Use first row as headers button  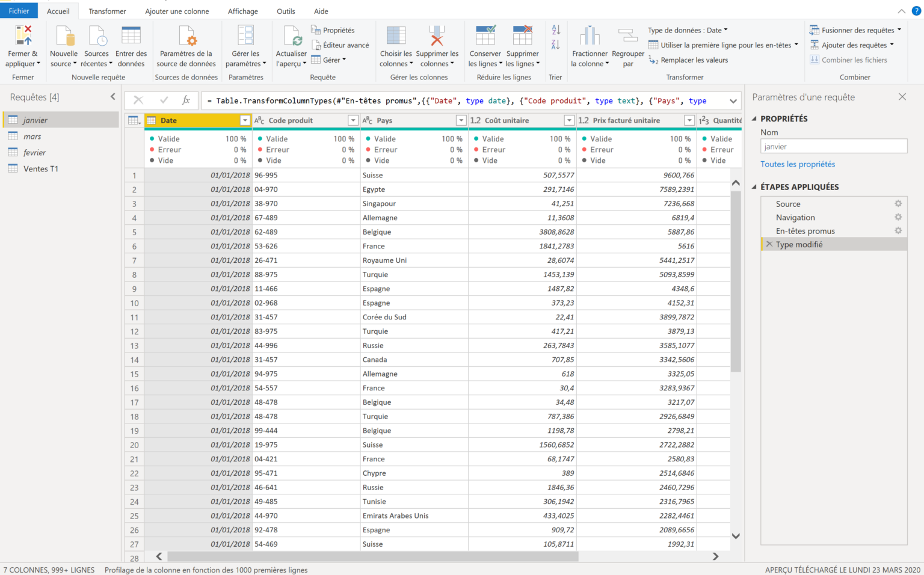(723, 45)
